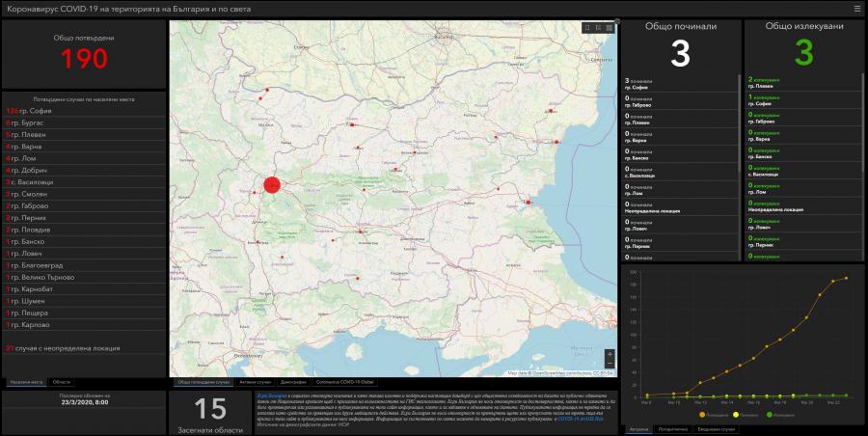Viewport: 868px width, 436px height.
Task: Switch the chart to the Логаритмична tab
Action: point(672,428)
